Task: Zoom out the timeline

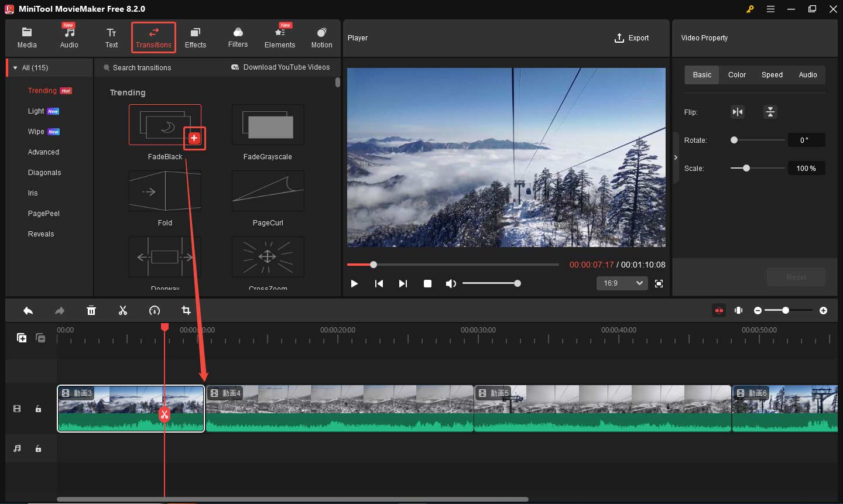Action: pos(758,310)
